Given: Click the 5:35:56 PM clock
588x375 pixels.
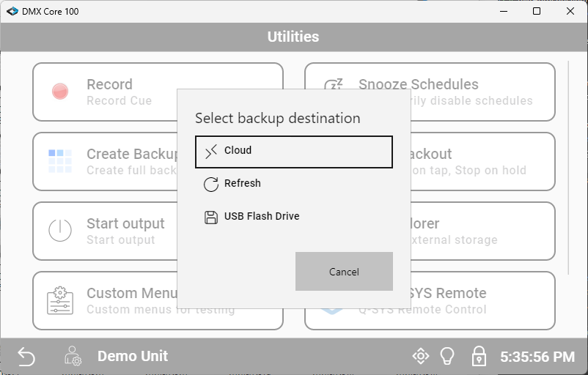Looking at the screenshot, I should pos(537,357).
